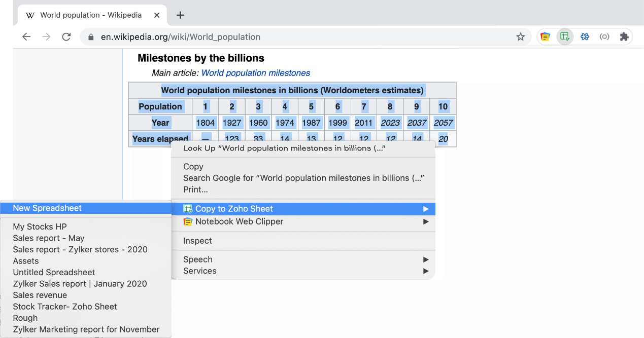
Task: Click the blue flower-shaped extension icon
Action: tap(585, 37)
